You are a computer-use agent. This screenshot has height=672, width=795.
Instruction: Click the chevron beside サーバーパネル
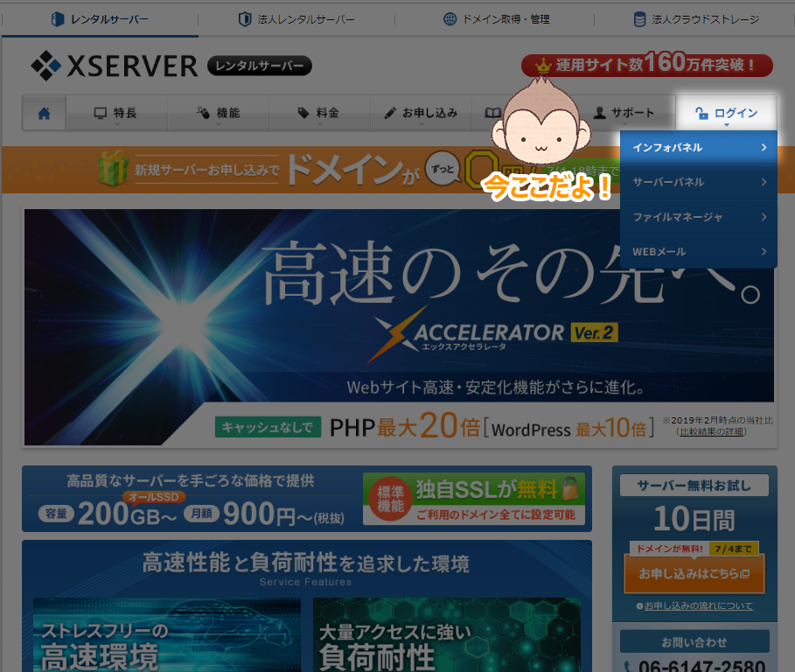pyautogui.click(x=764, y=182)
